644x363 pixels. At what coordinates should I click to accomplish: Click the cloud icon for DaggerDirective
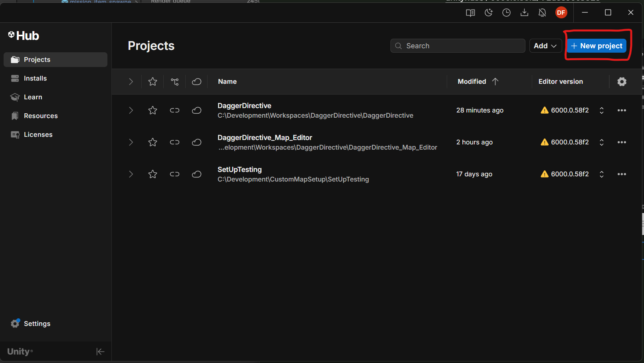click(x=196, y=110)
